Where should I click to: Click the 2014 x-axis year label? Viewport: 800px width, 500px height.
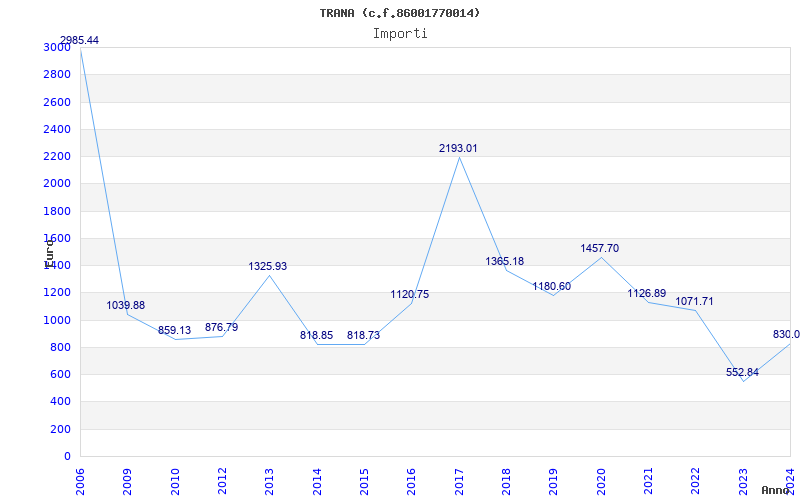(317, 481)
